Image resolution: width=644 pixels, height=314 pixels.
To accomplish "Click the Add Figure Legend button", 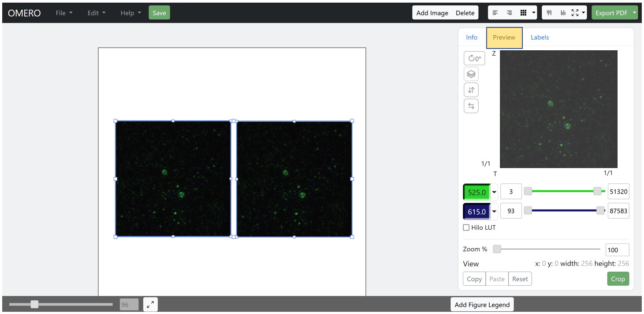I will (x=482, y=304).
